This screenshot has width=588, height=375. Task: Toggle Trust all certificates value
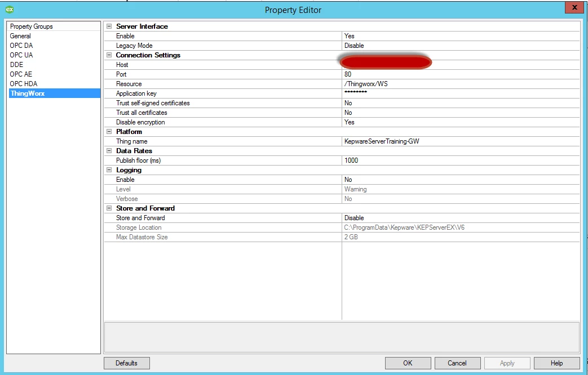(461, 113)
